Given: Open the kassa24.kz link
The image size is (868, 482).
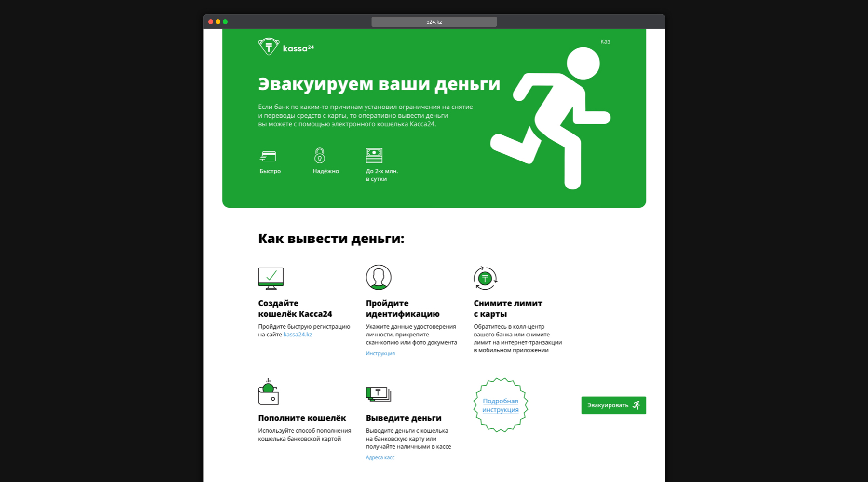Looking at the screenshot, I should 298,335.
